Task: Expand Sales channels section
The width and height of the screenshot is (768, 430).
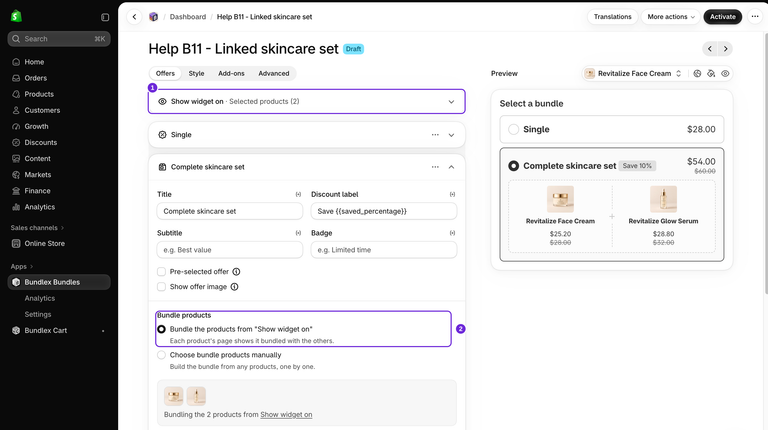Action: [x=37, y=228]
